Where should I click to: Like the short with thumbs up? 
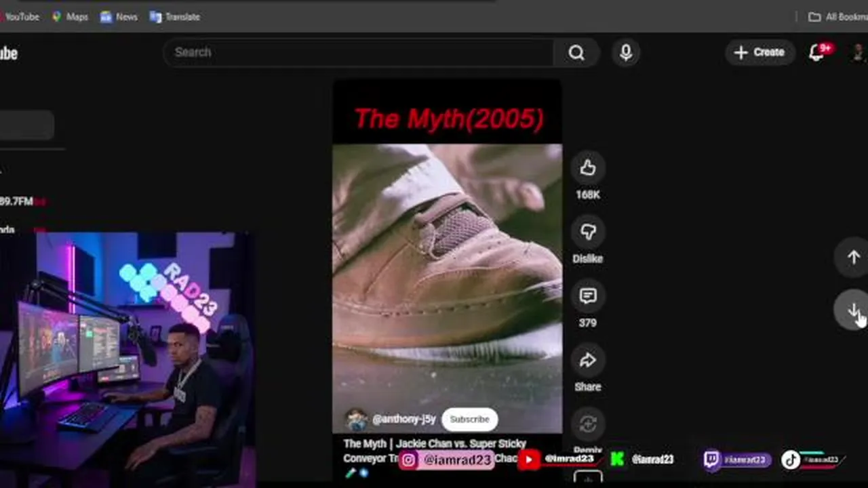point(588,167)
